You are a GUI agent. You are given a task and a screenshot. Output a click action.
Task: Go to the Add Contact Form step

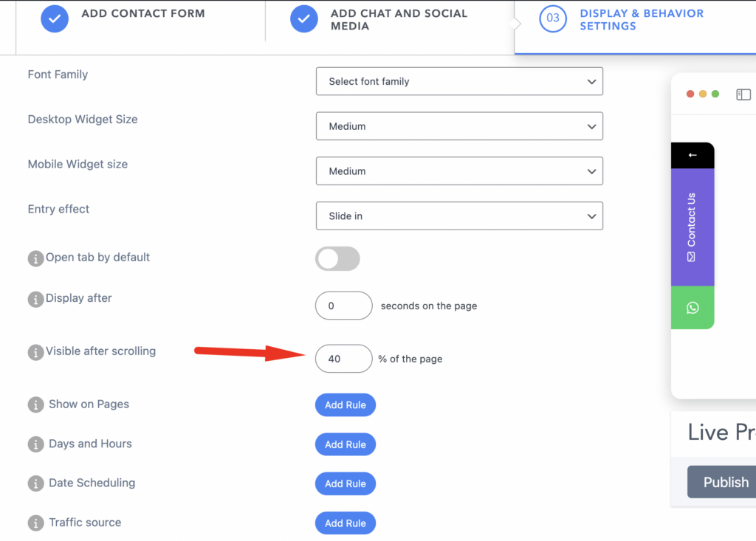123,18
